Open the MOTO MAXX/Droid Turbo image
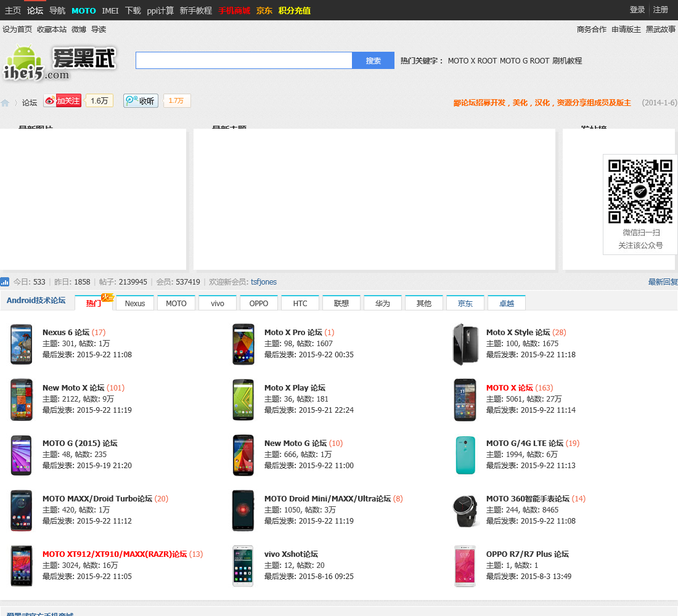 click(21, 511)
